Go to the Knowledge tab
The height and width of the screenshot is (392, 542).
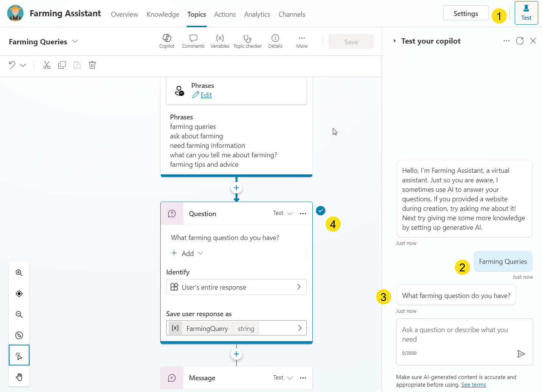tap(163, 14)
